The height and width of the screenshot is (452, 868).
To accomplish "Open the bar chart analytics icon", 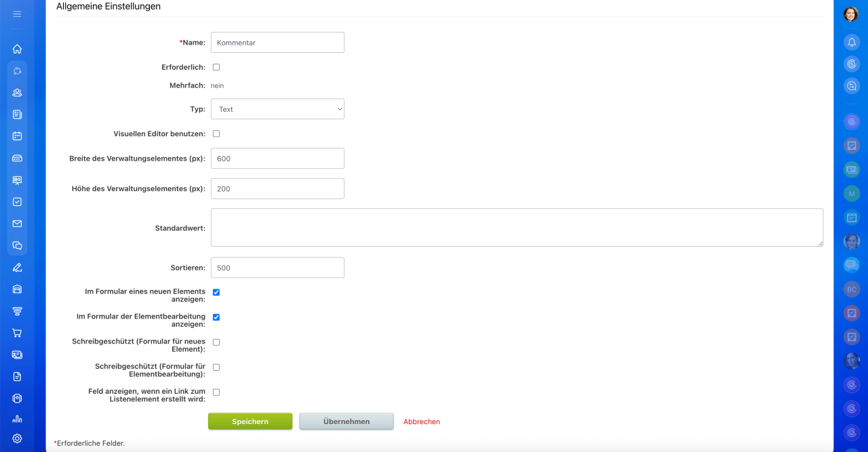I will [17, 419].
